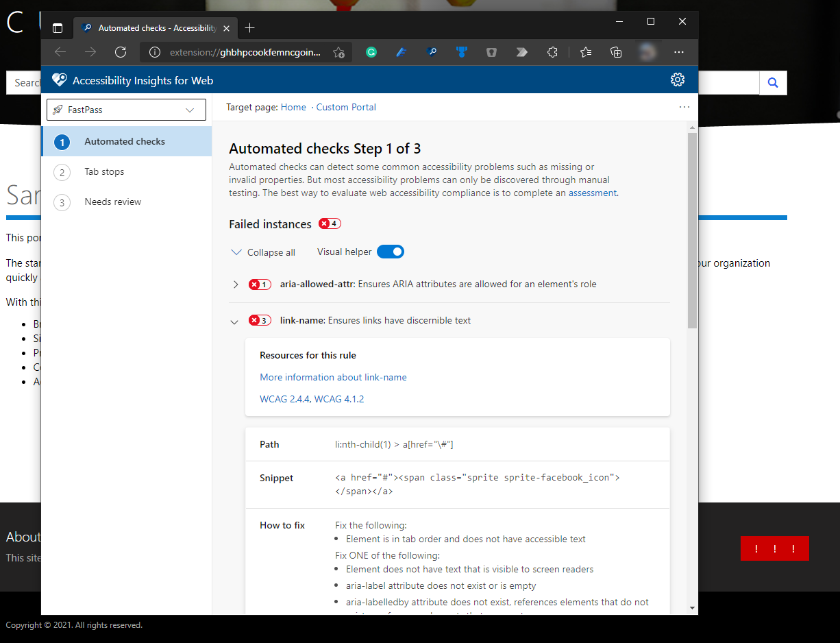The image size is (840, 643).
Task: Turn off the Visual helper toggle
Action: pyautogui.click(x=391, y=252)
